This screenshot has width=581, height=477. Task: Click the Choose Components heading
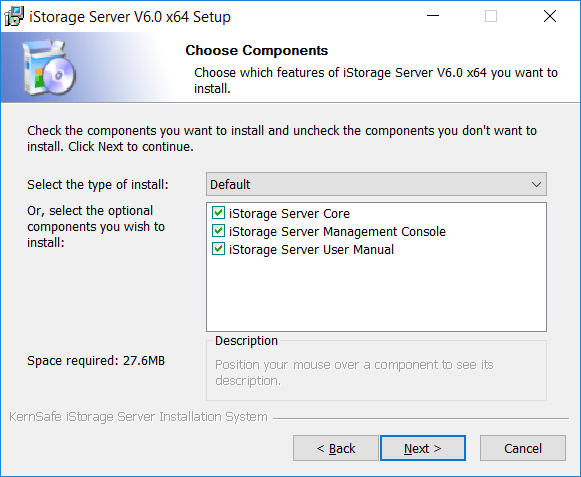pyautogui.click(x=257, y=50)
